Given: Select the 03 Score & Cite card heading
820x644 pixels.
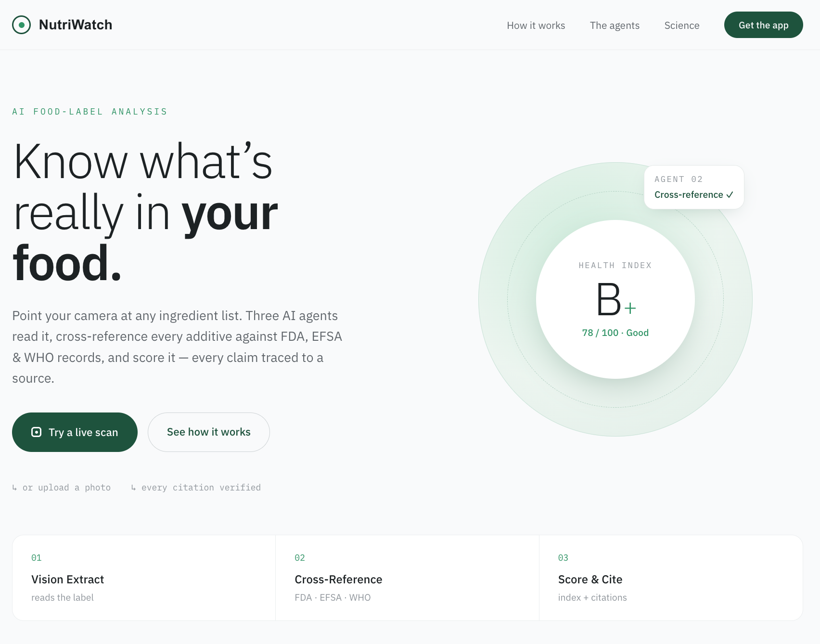Looking at the screenshot, I should pos(590,580).
